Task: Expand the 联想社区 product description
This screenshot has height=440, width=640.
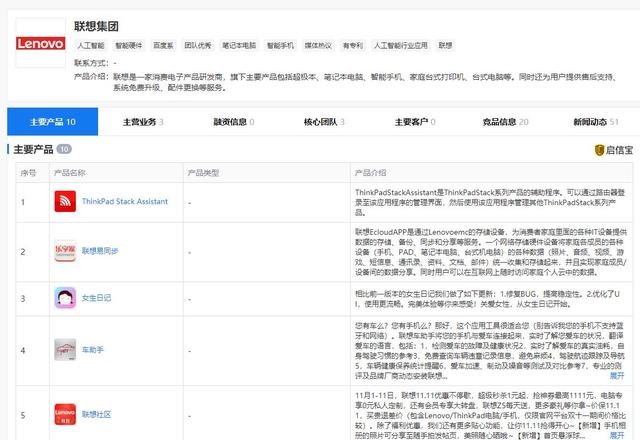Action: tap(617, 431)
